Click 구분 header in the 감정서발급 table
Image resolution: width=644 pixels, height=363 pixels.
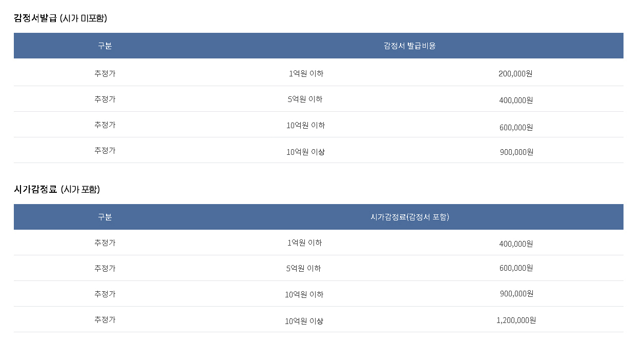click(105, 46)
